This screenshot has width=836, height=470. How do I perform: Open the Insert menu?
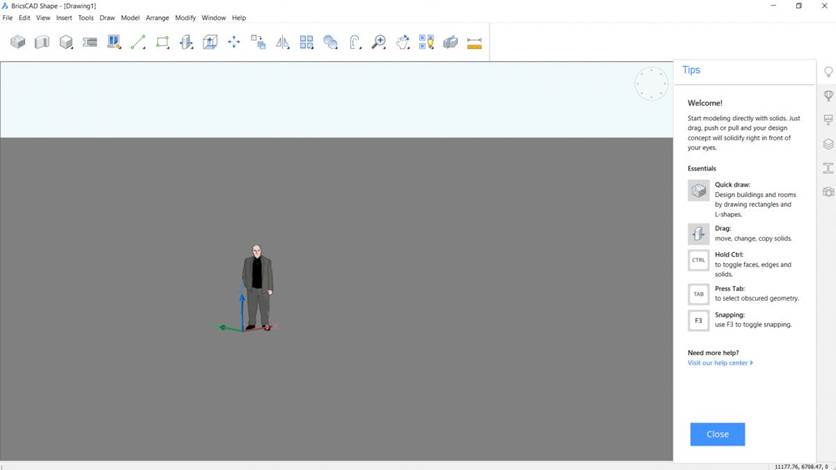64,18
